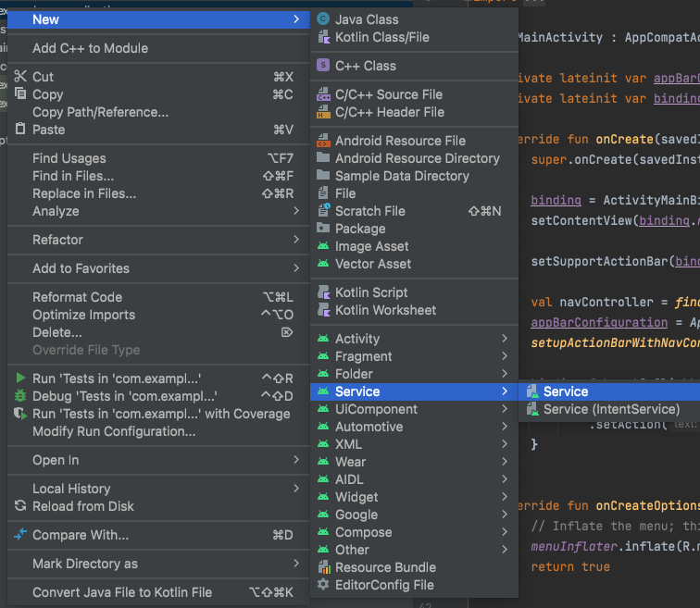The image size is (700, 608).
Task: Choose Copy Path/Reference...
Action: pyautogui.click(x=158, y=112)
